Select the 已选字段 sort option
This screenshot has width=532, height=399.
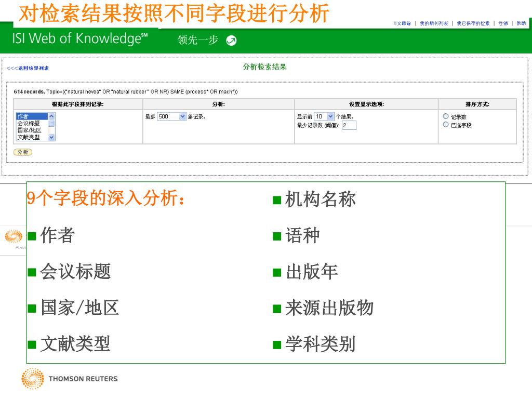[446, 125]
